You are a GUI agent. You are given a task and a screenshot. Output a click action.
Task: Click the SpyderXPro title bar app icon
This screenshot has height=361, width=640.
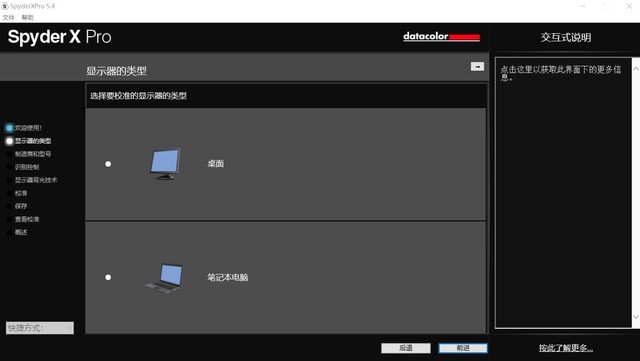click(x=5, y=6)
